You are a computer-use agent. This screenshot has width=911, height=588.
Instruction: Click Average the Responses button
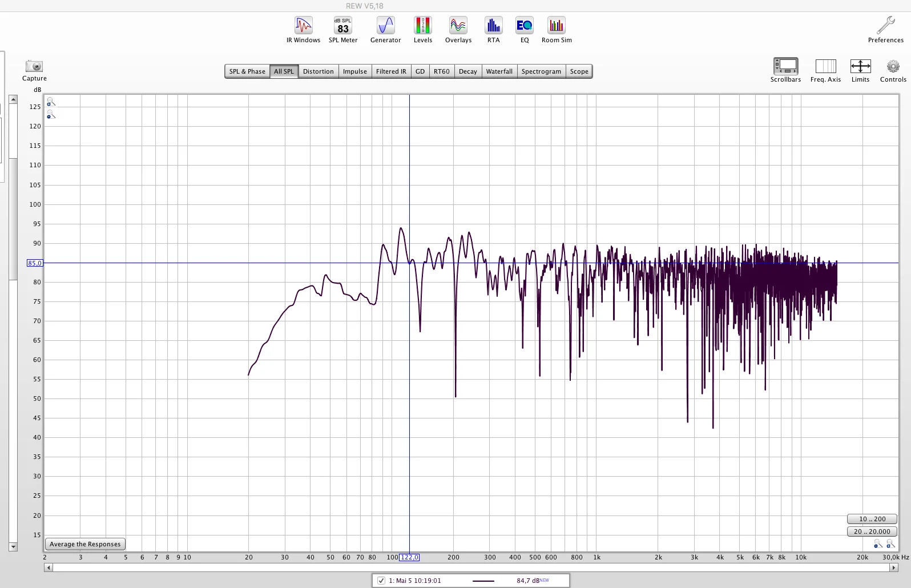point(85,544)
